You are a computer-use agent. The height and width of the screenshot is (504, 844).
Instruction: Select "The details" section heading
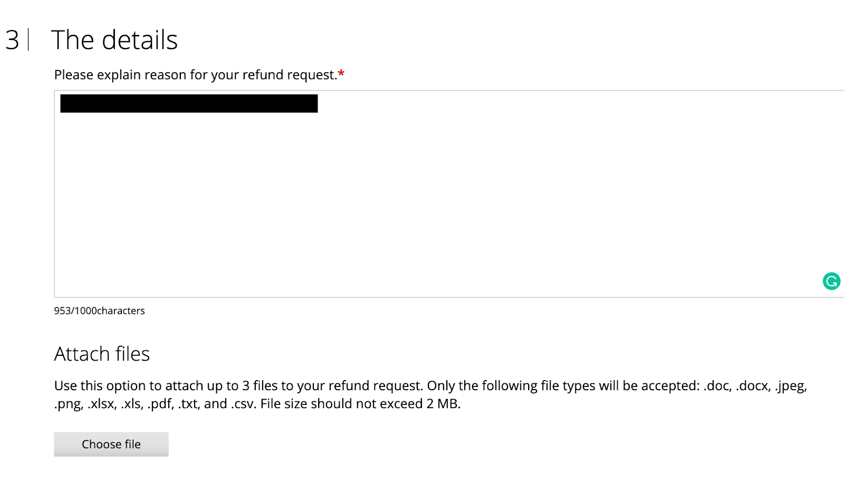(114, 40)
